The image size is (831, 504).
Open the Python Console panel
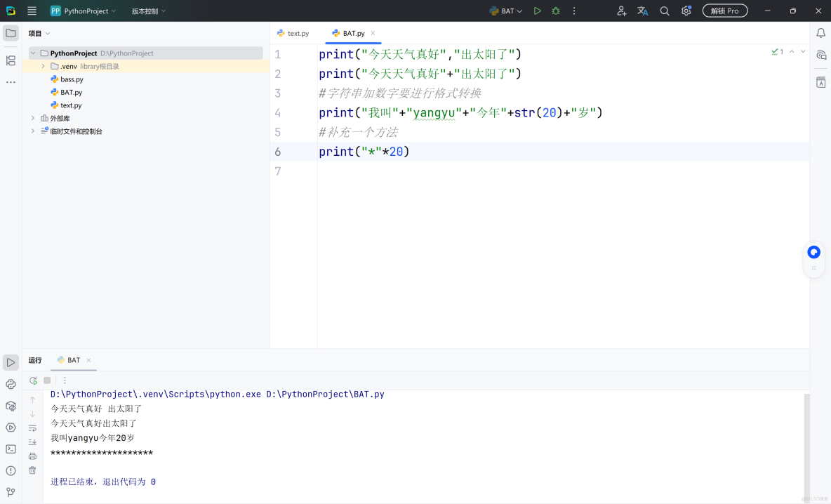(x=11, y=384)
